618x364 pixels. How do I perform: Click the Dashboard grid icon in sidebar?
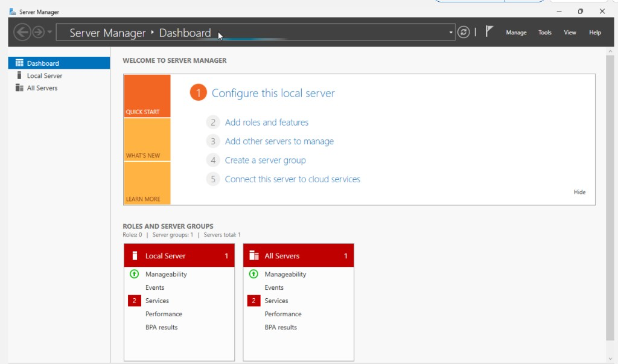coord(19,63)
